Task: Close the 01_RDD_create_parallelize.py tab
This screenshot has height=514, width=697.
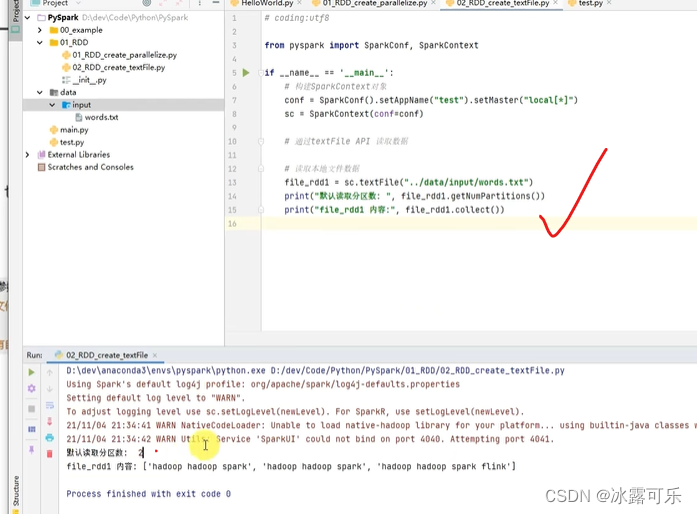Action: pos(433,3)
